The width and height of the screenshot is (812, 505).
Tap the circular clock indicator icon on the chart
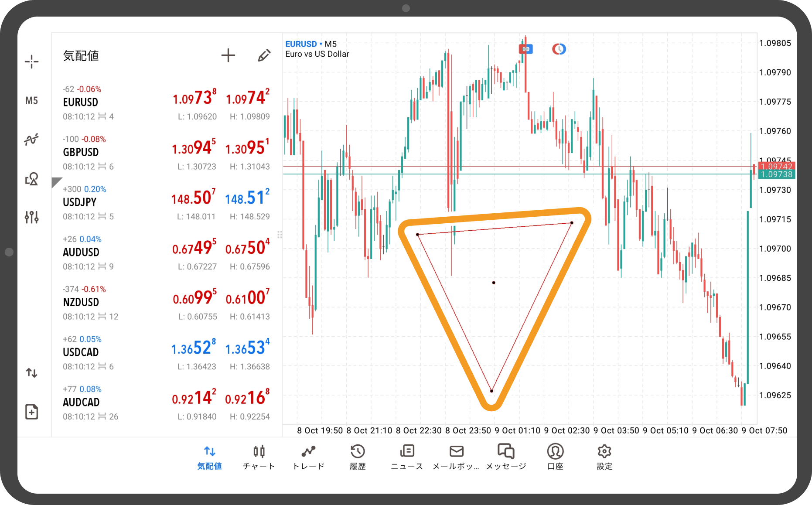tap(559, 49)
